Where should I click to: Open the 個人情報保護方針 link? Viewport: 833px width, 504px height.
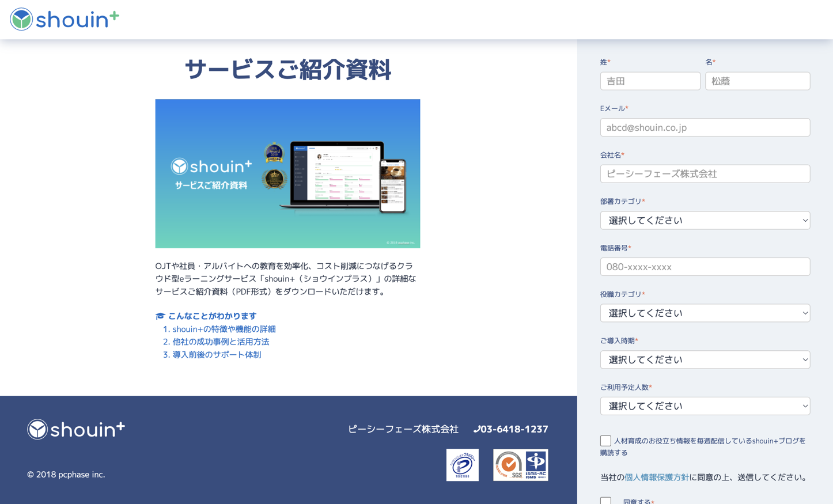coord(657,478)
